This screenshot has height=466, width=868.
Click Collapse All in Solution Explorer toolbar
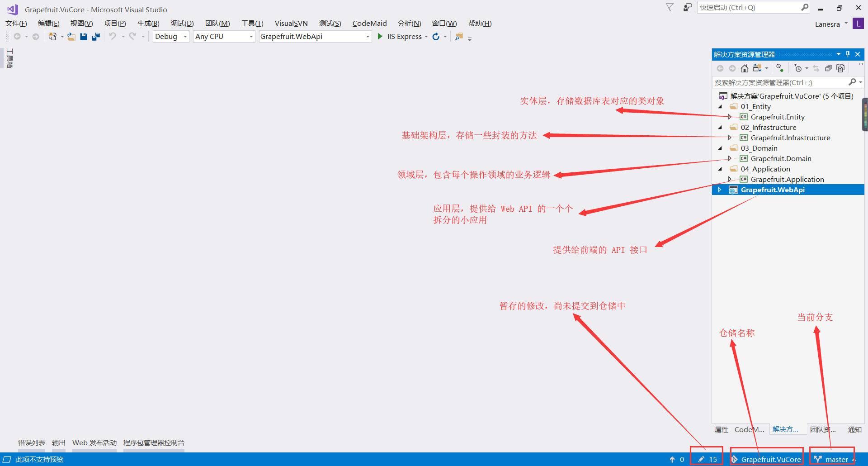point(828,68)
